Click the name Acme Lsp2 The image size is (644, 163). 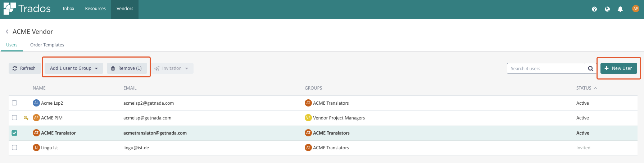click(x=52, y=103)
